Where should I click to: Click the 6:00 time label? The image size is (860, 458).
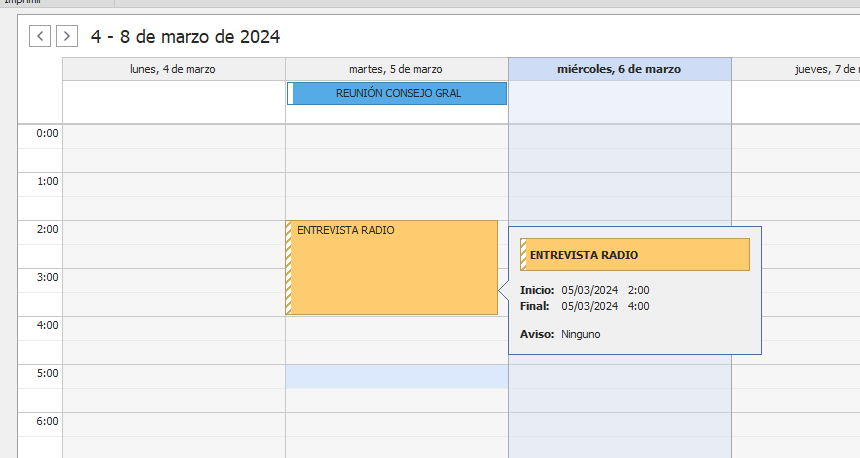(47, 421)
